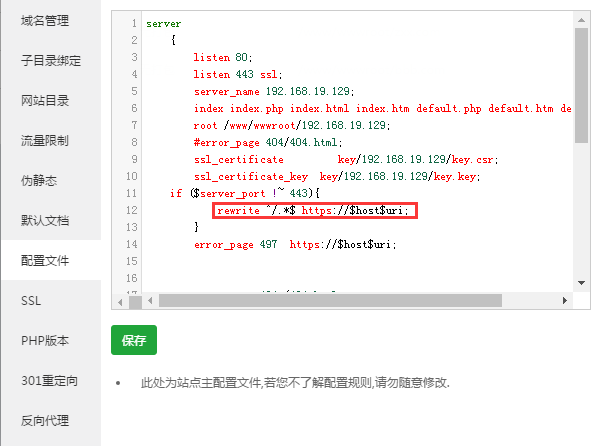Open the 域名管理 menu item
595x446 pixels.
45,20
